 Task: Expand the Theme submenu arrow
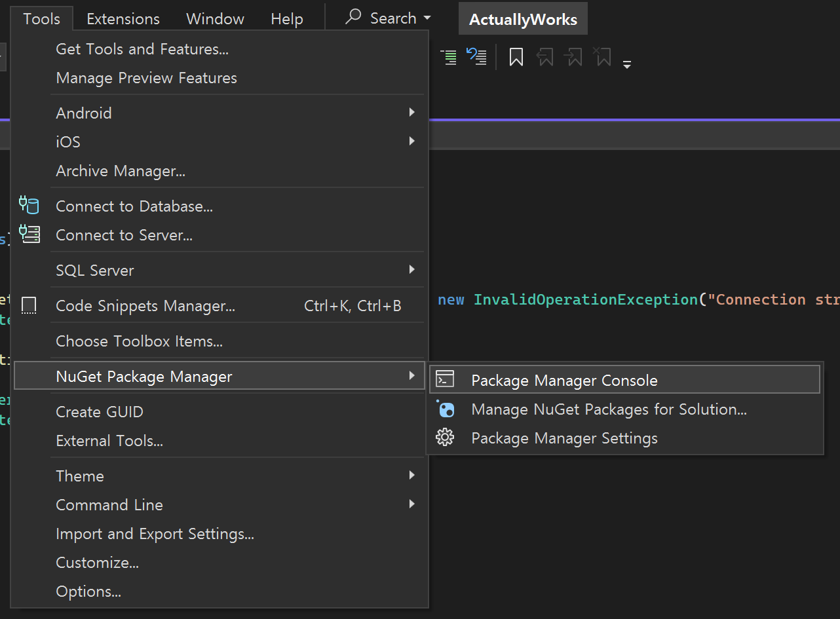click(x=411, y=476)
